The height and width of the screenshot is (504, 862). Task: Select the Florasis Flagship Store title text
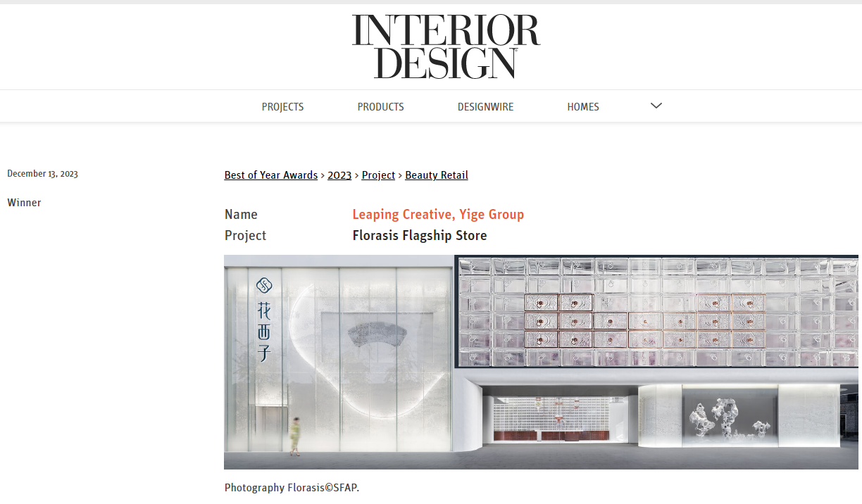click(420, 236)
